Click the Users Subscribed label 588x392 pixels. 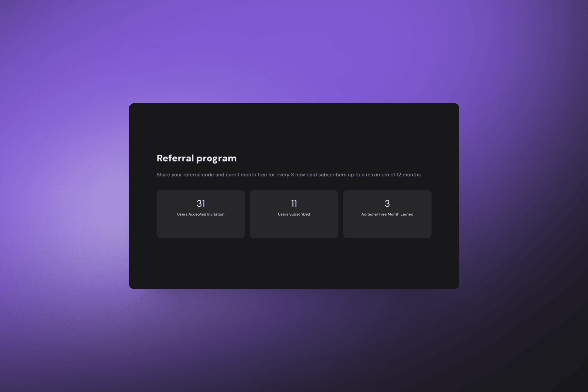pyautogui.click(x=294, y=214)
